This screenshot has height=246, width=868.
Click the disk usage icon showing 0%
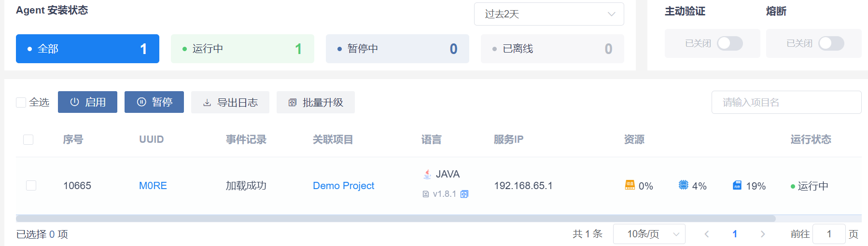pos(630,185)
